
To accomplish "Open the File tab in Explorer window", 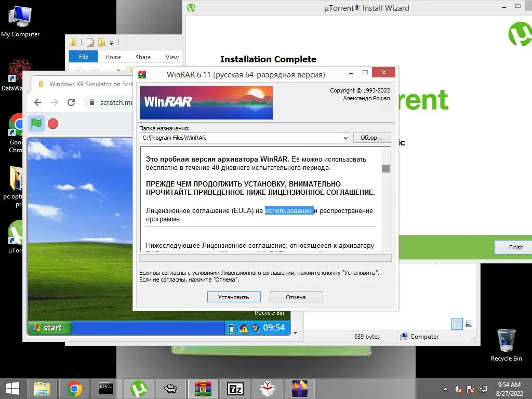I will coord(84,57).
